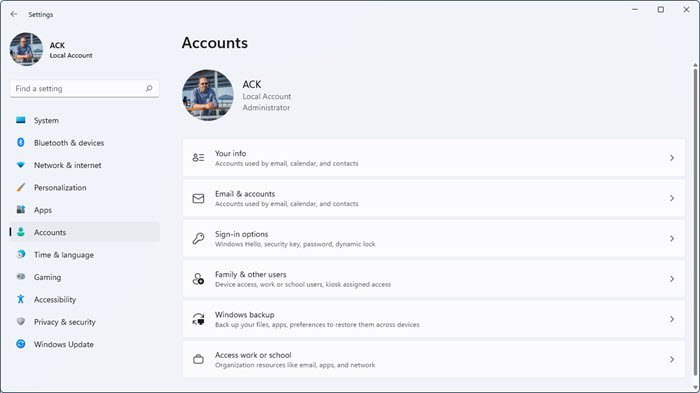Image resolution: width=700 pixels, height=393 pixels.
Task: Open the Windows Update category label
Action: (64, 344)
